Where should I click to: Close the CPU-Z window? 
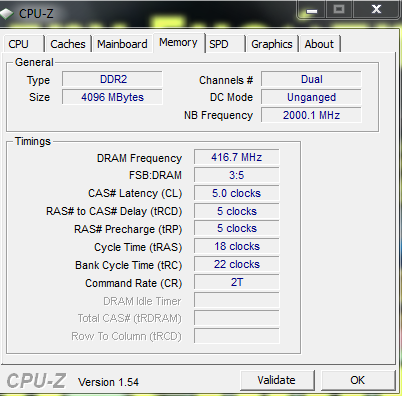376,10
